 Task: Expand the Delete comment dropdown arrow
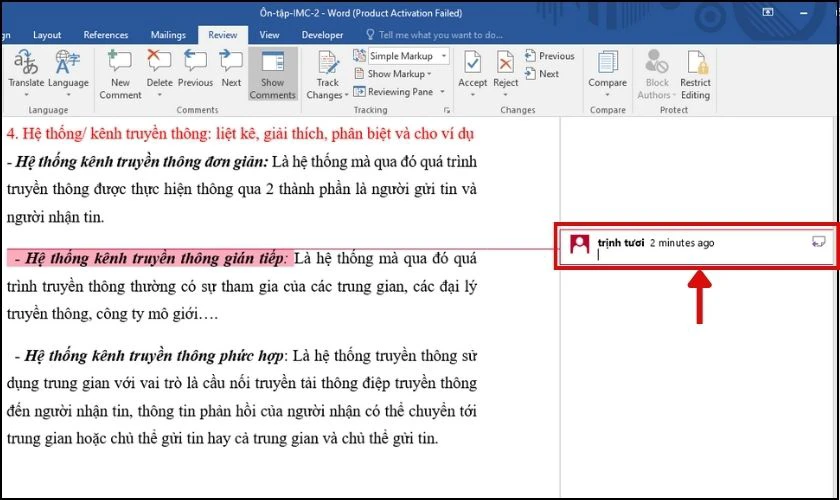160,95
